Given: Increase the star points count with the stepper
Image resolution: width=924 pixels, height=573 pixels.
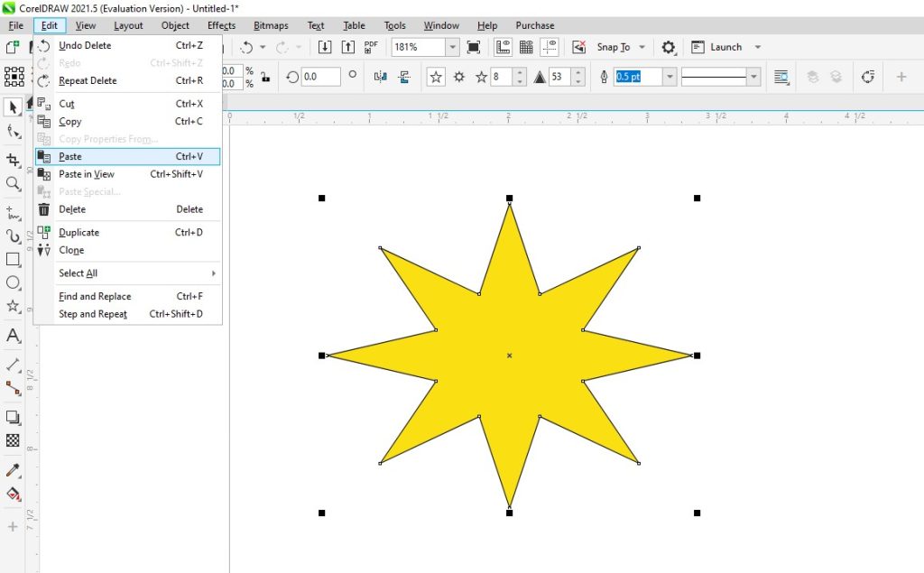Looking at the screenshot, I should [521, 72].
